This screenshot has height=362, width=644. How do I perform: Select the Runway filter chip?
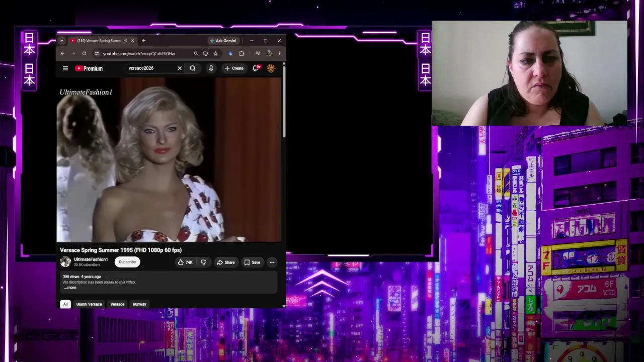click(139, 304)
